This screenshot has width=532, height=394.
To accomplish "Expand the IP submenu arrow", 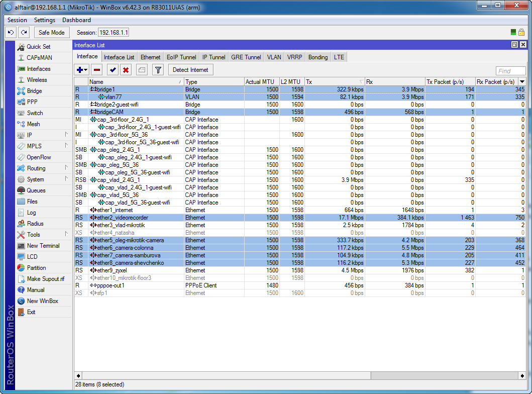I will (66, 135).
